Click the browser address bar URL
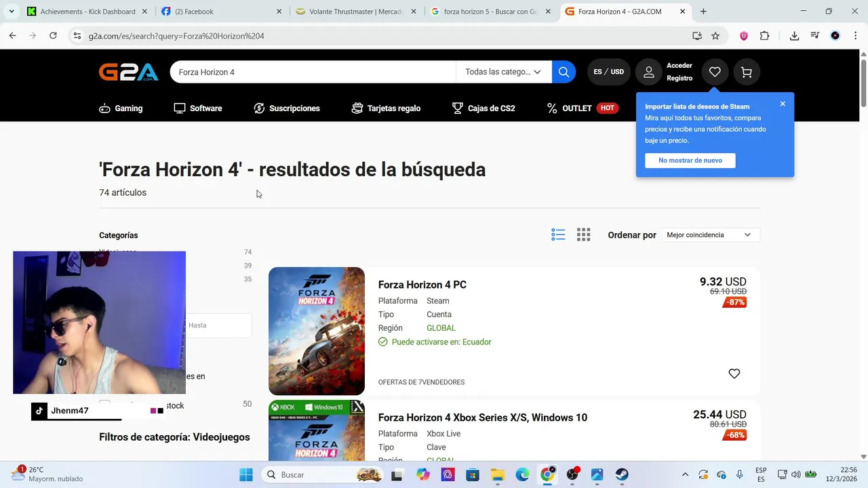 (x=176, y=36)
